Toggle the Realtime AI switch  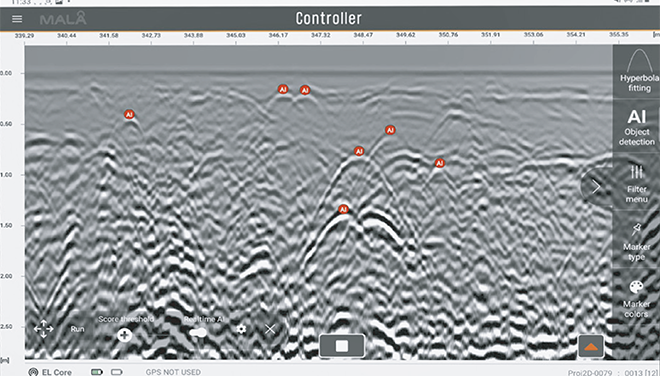click(198, 333)
